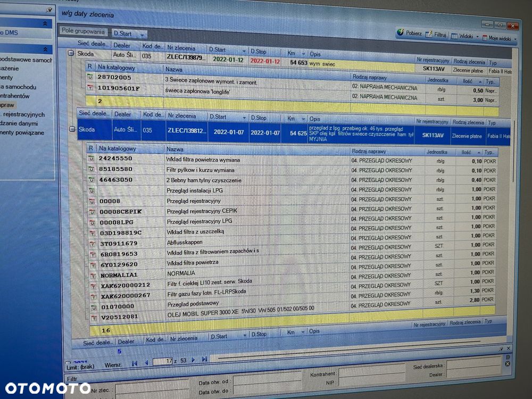The height and width of the screenshot is (399, 532).
Task: Collapse the highlighted ZLEC/139812 order row
Action: pos(72,129)
